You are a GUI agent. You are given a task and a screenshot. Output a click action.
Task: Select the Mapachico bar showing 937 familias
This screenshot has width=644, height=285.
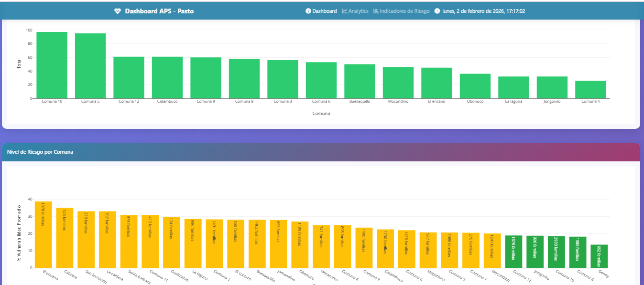428,250
